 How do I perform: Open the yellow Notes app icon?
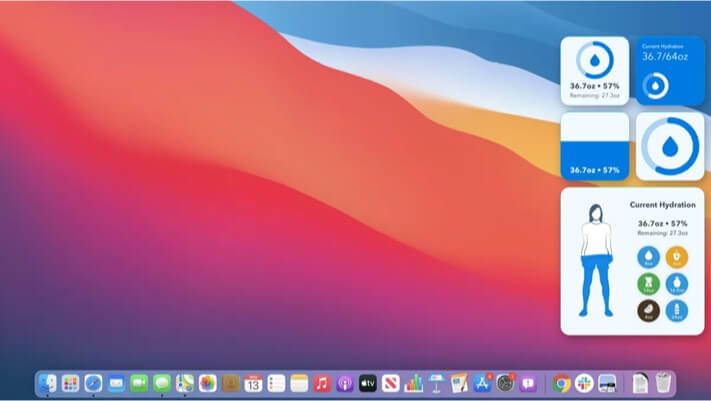point(299,384)
